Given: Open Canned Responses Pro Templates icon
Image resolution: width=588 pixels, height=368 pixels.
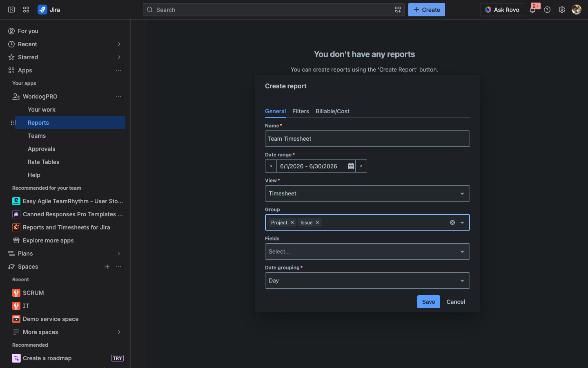Looking at the screenshot, I should [16, 214].
